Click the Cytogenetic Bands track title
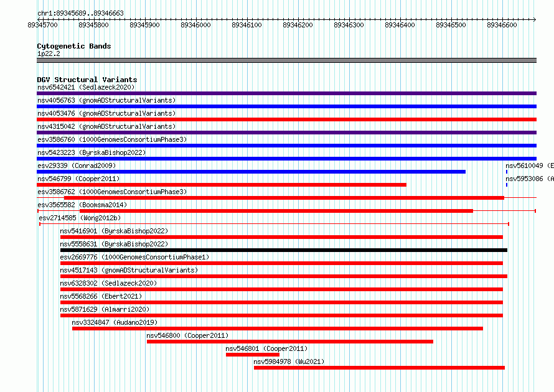This screenshot has height=392, width=554. pyautogui.click(x=74, y=46)
